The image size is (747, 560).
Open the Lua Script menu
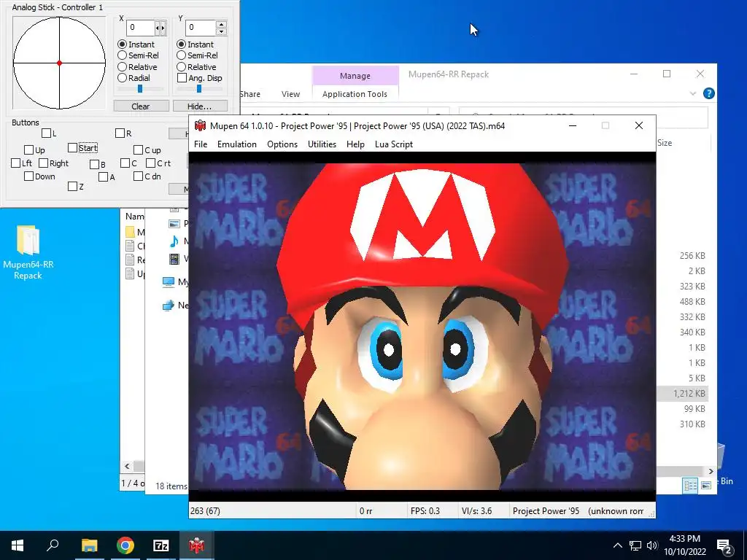pos(393,144)
